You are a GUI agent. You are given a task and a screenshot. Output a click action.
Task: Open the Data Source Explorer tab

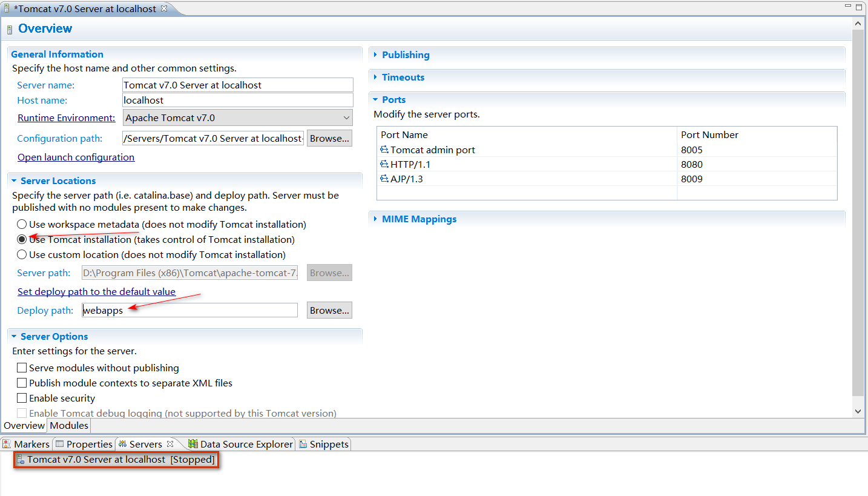coord(241,444)
